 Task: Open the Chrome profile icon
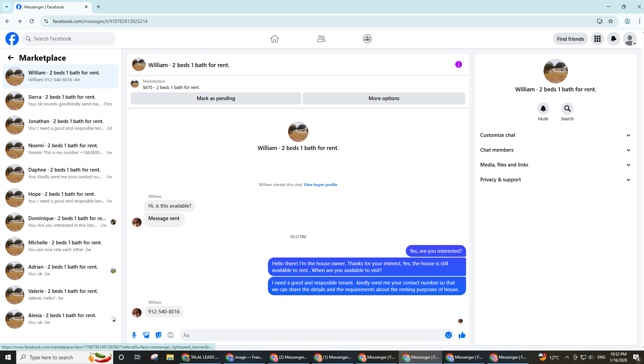pyautogui.click(x=627, y=21)
